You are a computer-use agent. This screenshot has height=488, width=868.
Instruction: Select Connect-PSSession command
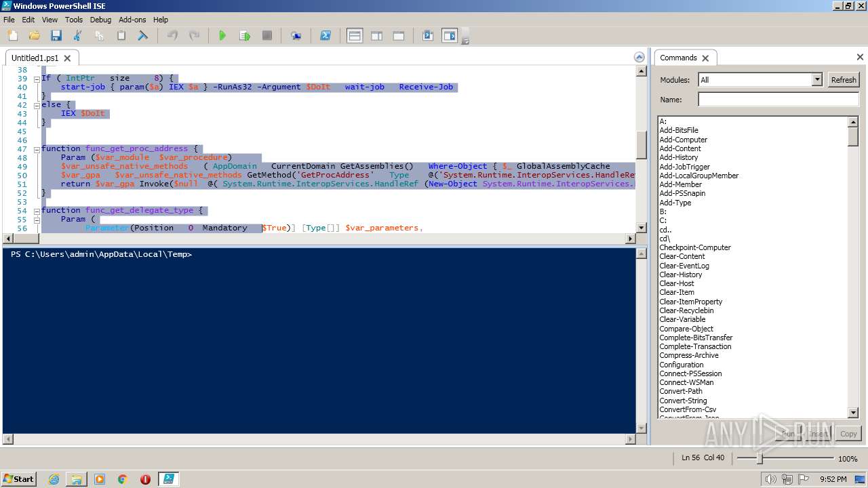click(690, 373)
